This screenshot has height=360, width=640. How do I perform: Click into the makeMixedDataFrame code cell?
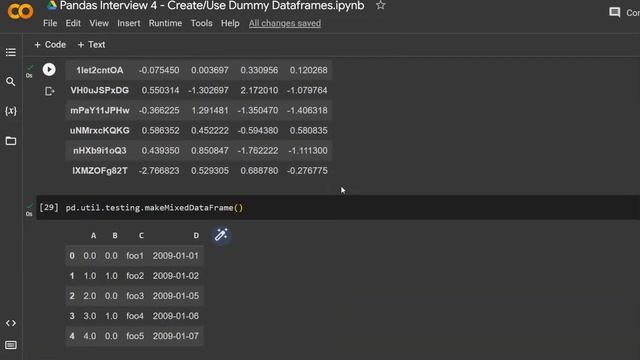338,208
